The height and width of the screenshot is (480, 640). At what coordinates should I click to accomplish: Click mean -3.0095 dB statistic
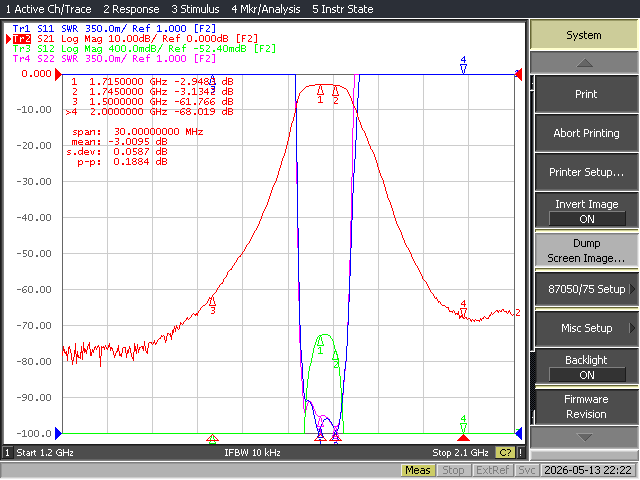[x=120, y=142]
